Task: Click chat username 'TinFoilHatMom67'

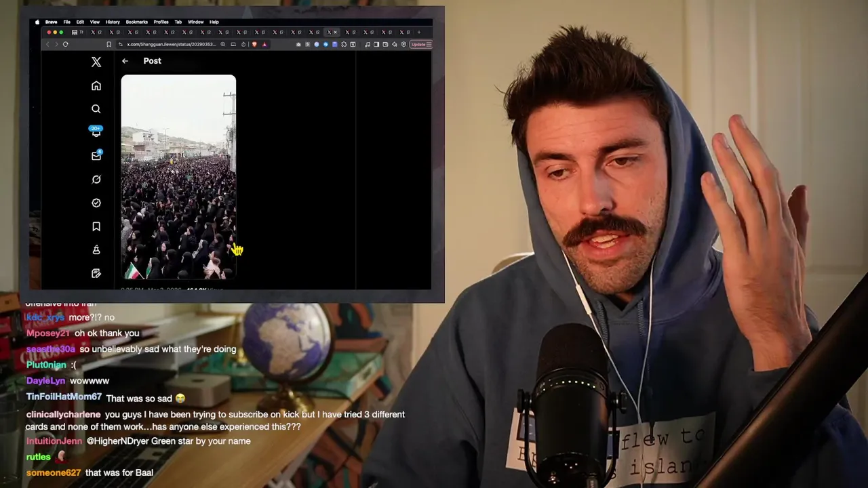Action: coord(64,397)
